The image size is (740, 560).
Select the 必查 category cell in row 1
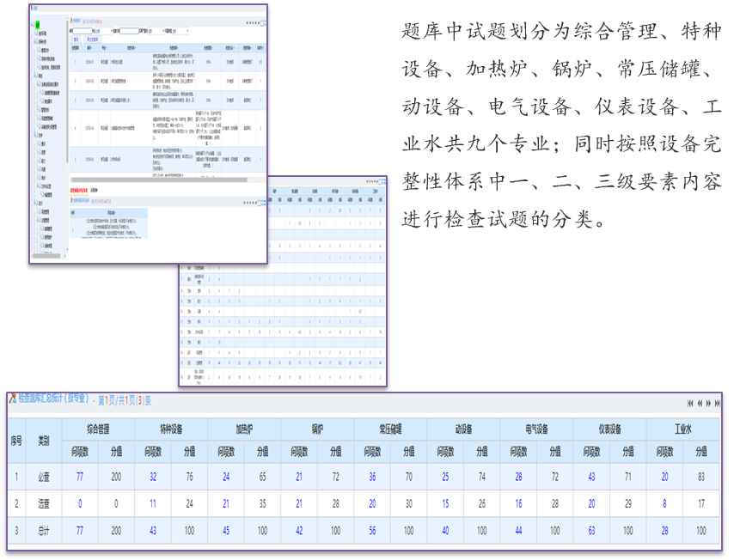(x=44, y=477)
